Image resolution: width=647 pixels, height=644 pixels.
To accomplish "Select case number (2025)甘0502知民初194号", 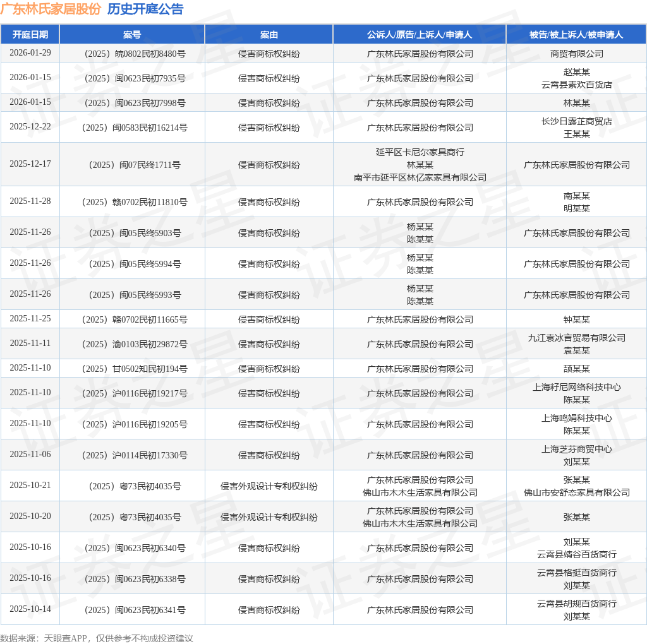I will click(x=135, y=369).
